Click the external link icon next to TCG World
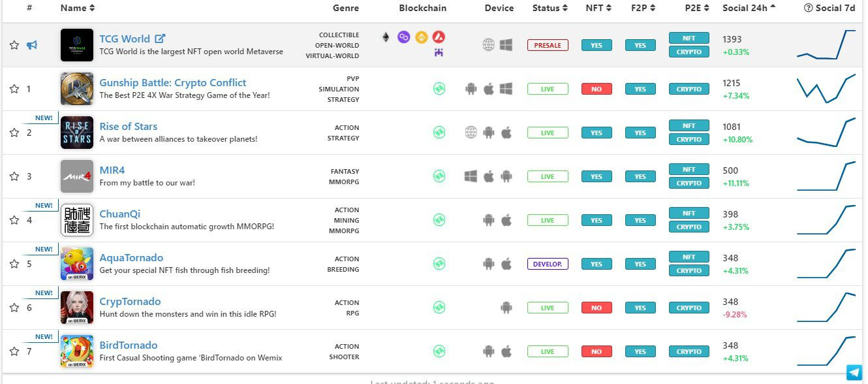 click(160, 39)
